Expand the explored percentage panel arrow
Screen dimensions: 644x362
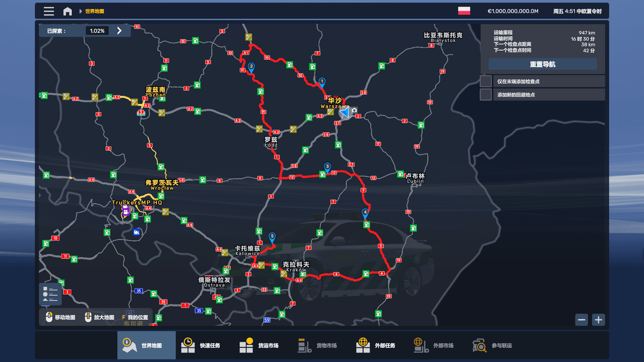tap(119, 31)
